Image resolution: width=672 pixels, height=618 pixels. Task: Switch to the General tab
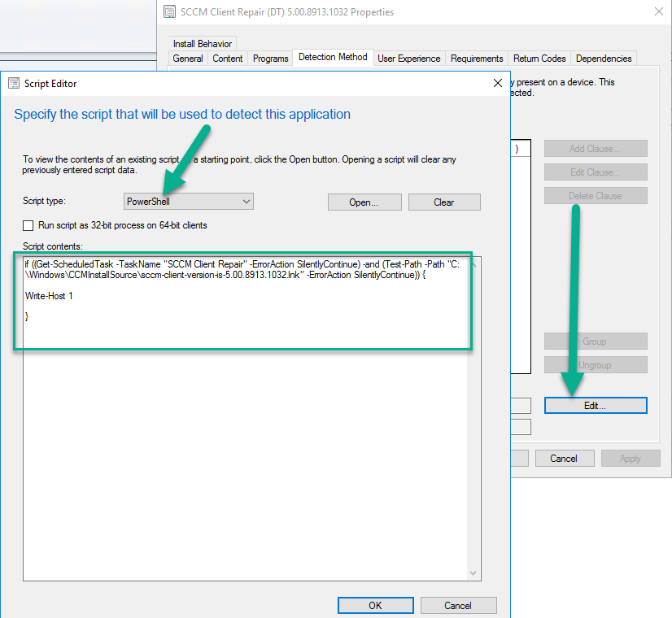click(x=188, y=59)
